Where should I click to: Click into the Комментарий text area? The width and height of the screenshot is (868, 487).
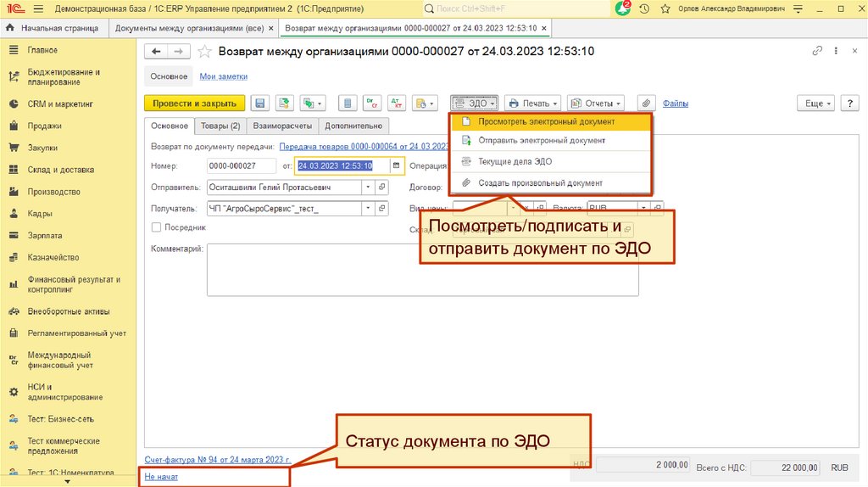[422, 270]
